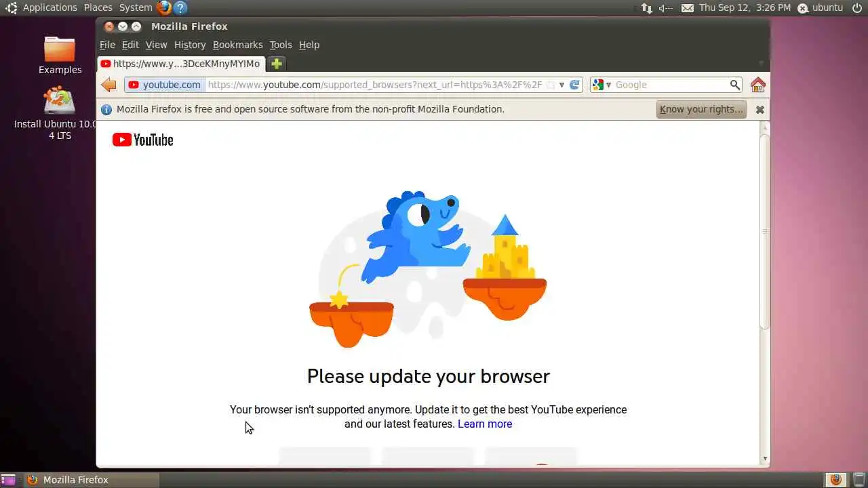Click the Please update your browser heading
The image size is (868, 488).
tap(429, 376)
